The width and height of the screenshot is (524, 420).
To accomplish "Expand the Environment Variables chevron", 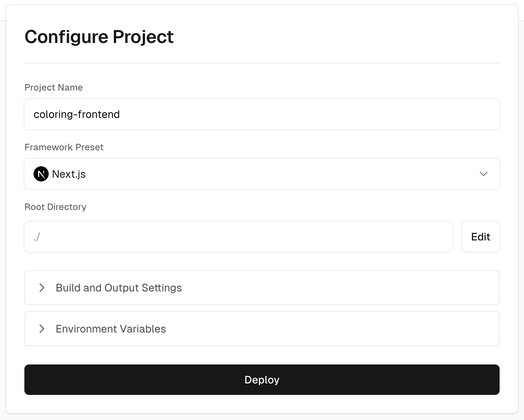I will click(42, 329).
